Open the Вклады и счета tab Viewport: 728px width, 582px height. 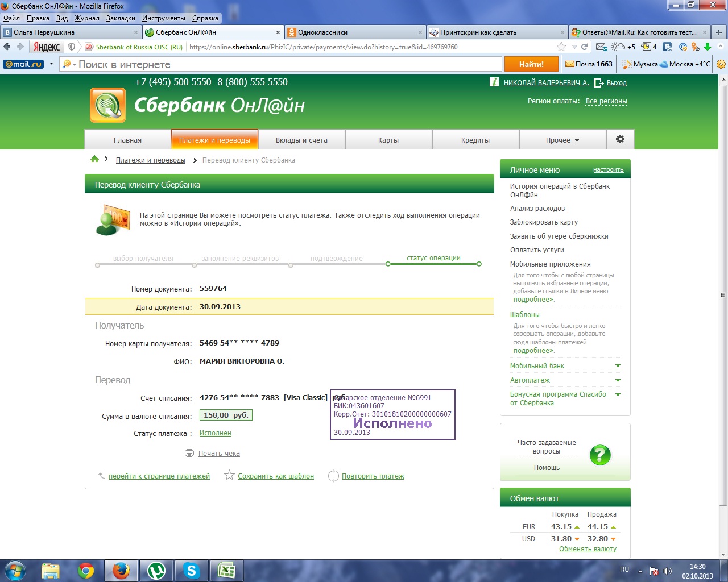301,140
